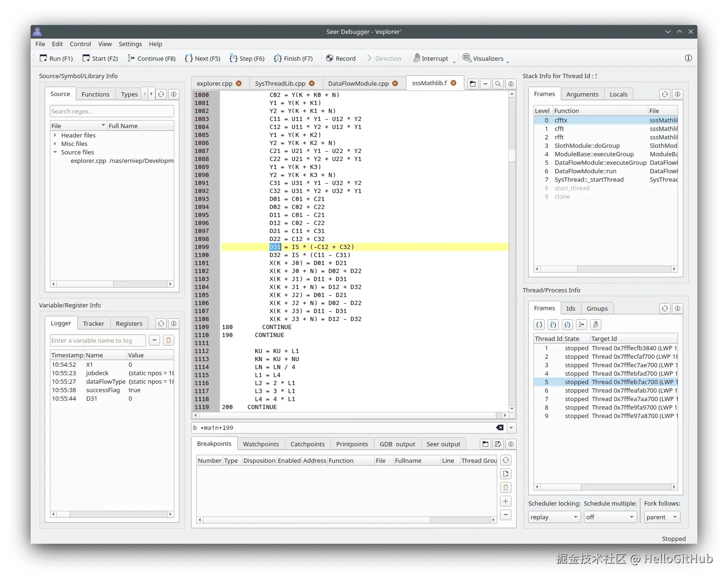Open the Fork follows parent dropdown

click(x=662, y=517)
